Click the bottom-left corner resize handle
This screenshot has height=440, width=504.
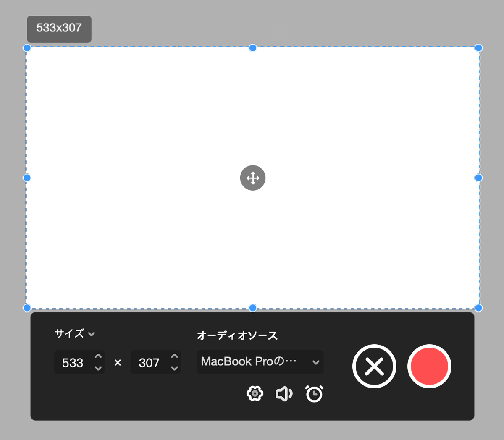coord(27,308)
